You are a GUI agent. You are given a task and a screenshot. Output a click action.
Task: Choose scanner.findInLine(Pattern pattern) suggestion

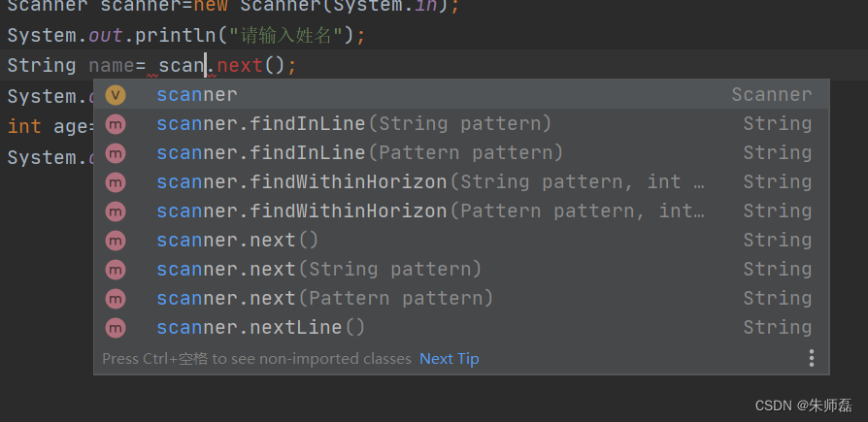coord(461,153)
